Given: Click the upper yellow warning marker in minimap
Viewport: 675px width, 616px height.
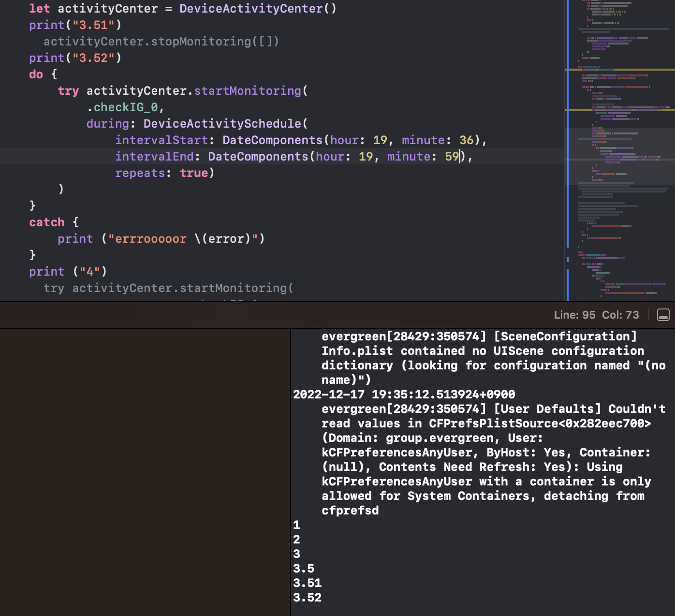Looking at the screenshot, I should click(620, 70).
